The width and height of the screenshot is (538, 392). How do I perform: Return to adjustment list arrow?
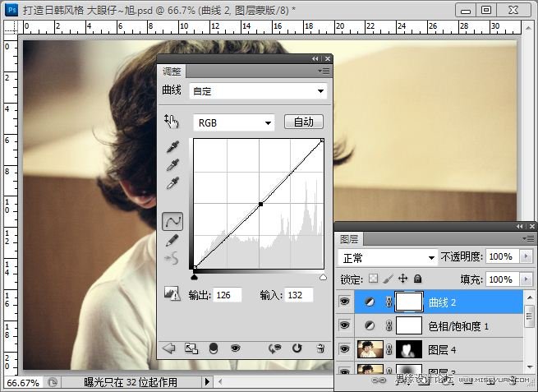click(168, 348)
